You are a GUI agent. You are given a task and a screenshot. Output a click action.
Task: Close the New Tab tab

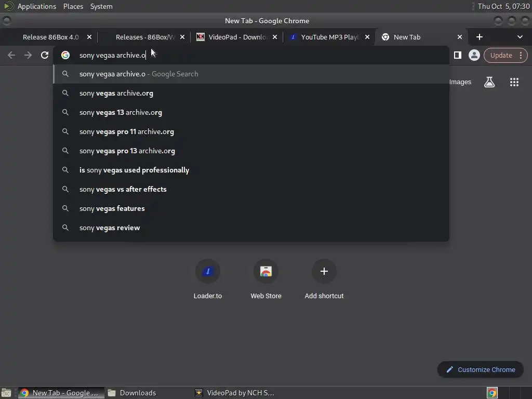[460, 37]
